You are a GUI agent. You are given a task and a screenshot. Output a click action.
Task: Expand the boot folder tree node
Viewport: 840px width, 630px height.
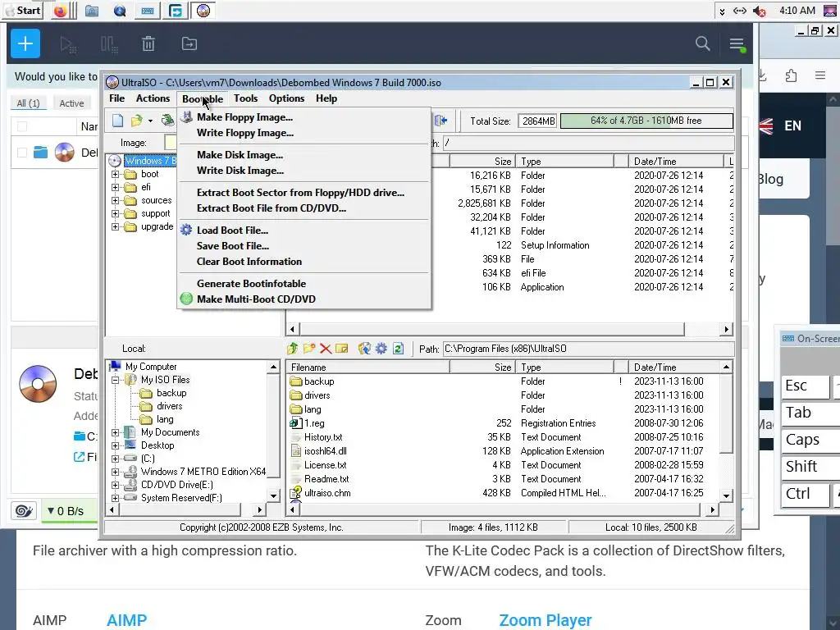(115, 174)
